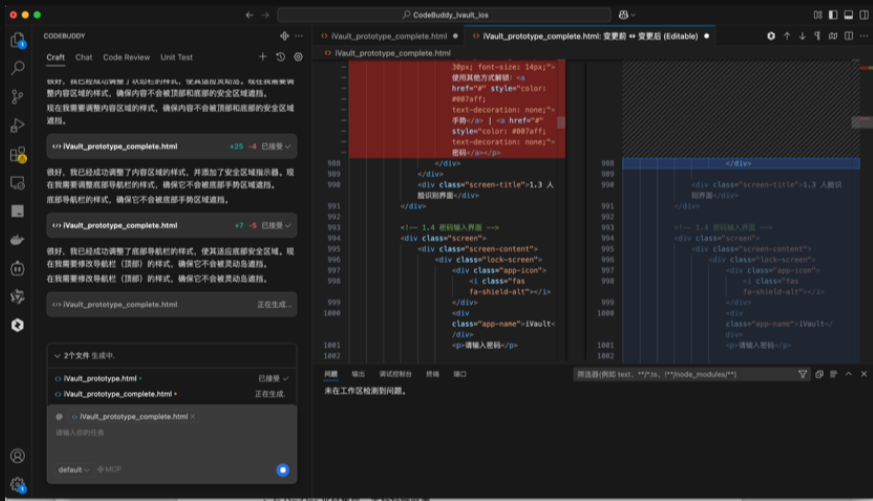This screenshot has height=501, width=873.
Task: Open the Source Control view
Action: (17, 97)
